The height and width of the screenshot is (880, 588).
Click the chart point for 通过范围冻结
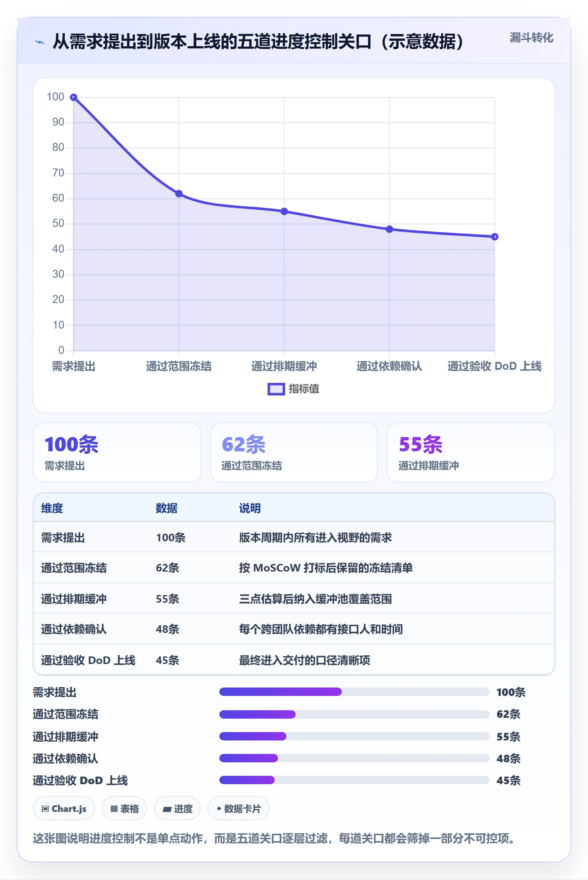click(179, 194)
